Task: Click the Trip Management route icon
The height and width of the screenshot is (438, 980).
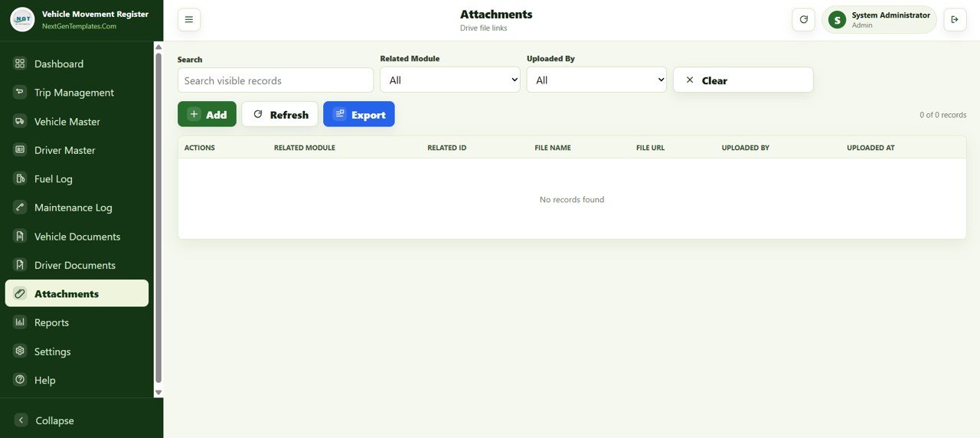Action: (20, 92)
